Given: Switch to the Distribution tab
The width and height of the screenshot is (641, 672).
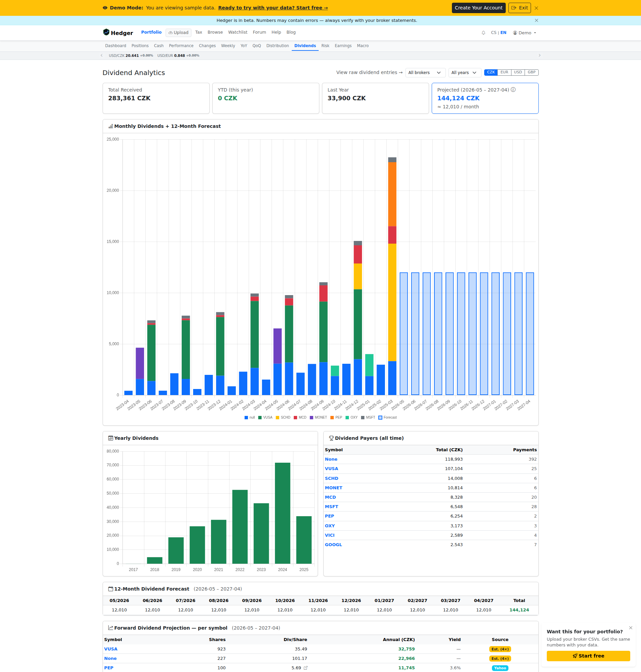Looking at the screenshot, I should click(x=278, y=46).
